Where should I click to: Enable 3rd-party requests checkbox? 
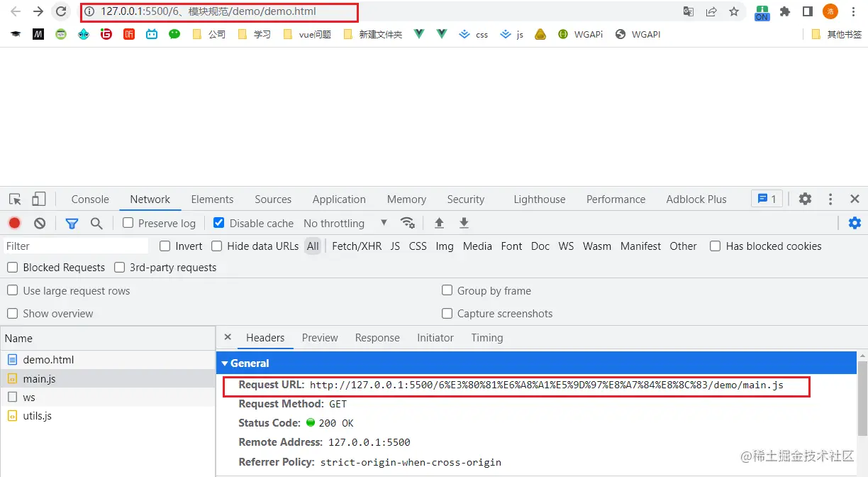coord(119,268)
